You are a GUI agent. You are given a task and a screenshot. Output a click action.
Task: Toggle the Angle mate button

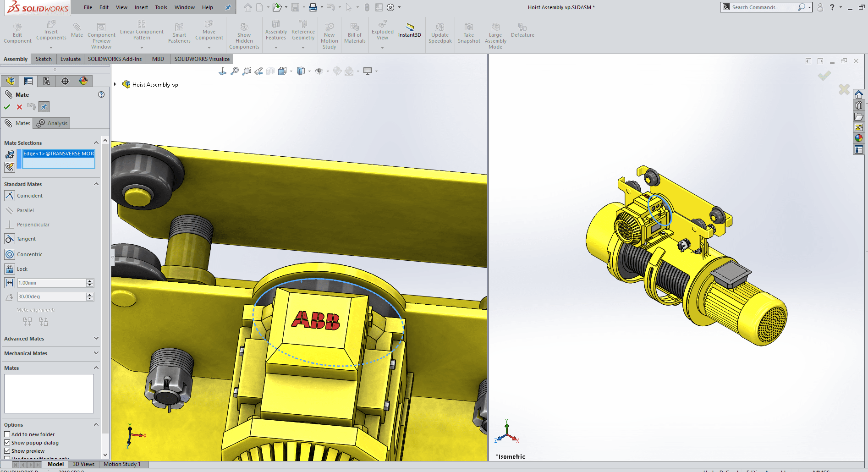tap(10, 297)
